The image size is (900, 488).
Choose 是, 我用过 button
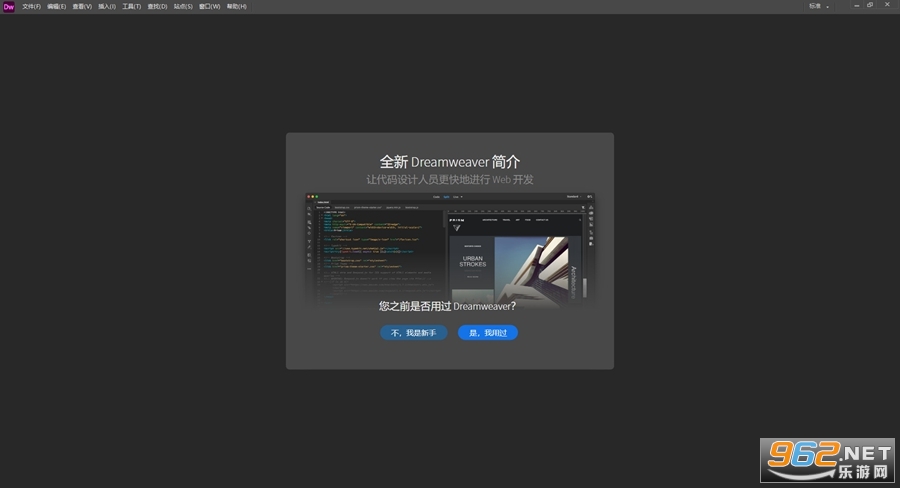(488, 332)
